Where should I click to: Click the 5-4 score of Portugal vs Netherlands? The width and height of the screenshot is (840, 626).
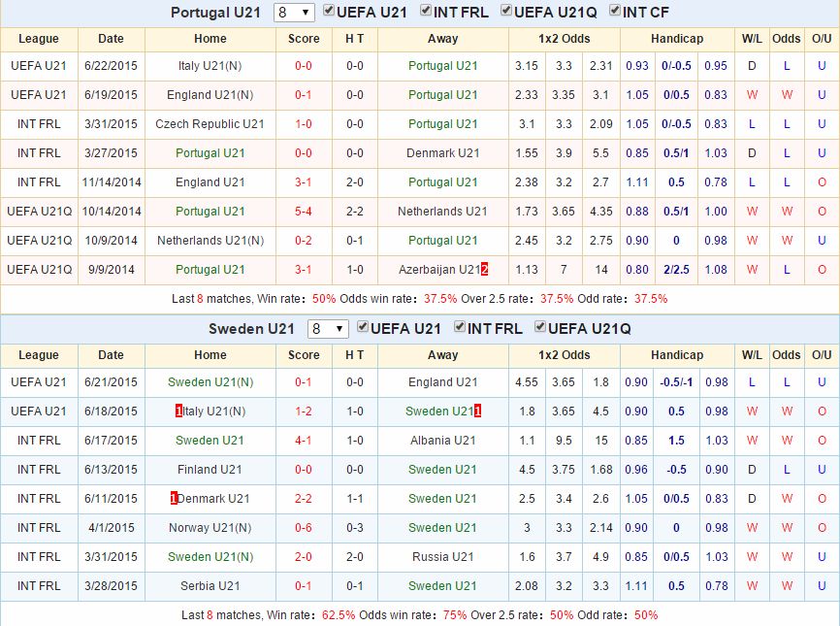coord(304,212)
